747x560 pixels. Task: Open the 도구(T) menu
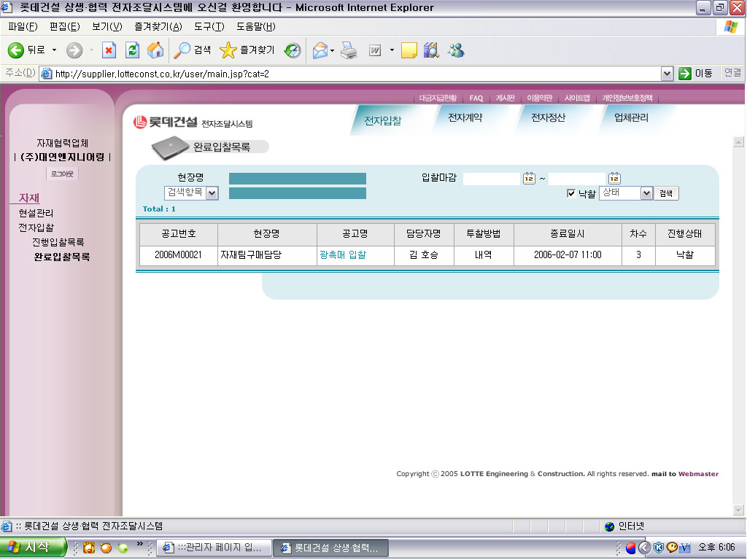(209, 27)
